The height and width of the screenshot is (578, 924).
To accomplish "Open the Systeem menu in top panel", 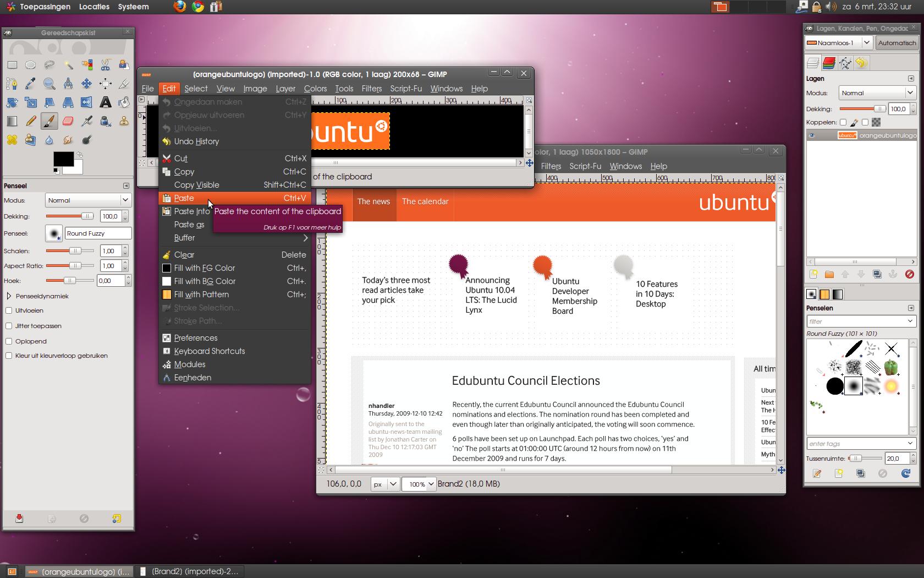I will pos(133,7).
